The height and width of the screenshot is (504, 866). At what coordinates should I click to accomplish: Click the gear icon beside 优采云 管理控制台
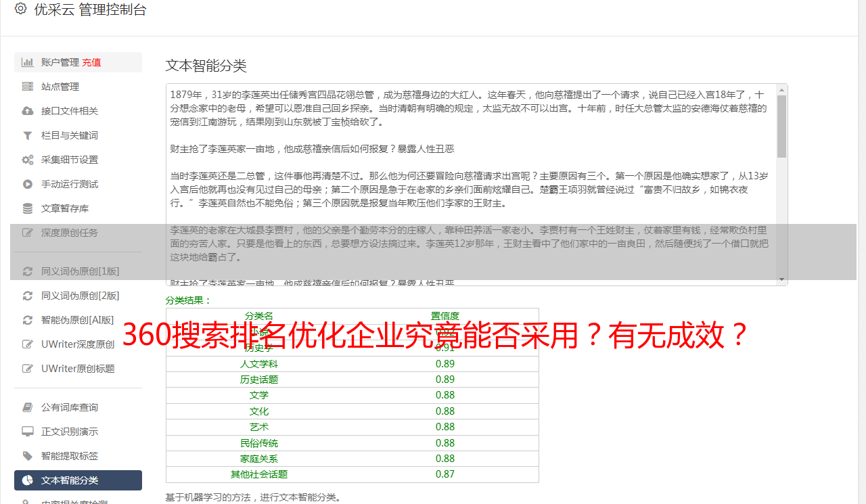click(x=20, y=9)
